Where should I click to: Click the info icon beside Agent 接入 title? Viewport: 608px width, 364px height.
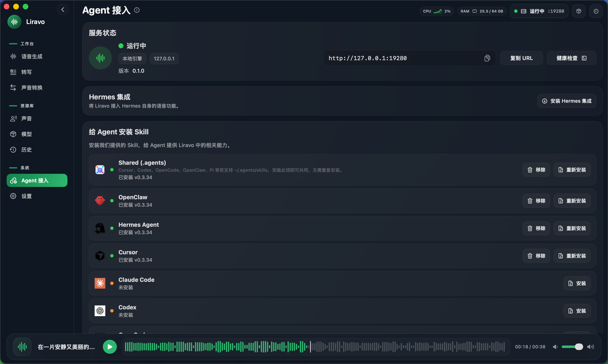(137, 10)
